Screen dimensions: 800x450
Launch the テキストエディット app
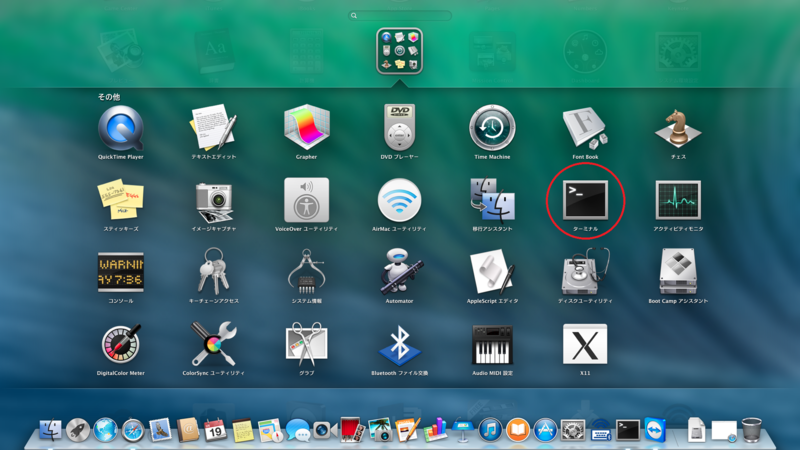(x=213, y=128)
